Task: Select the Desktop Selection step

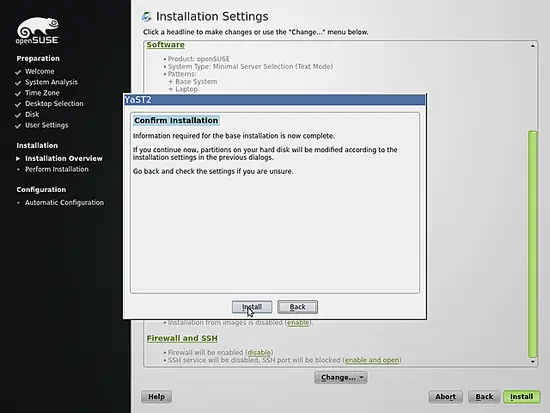Action: 54,104
